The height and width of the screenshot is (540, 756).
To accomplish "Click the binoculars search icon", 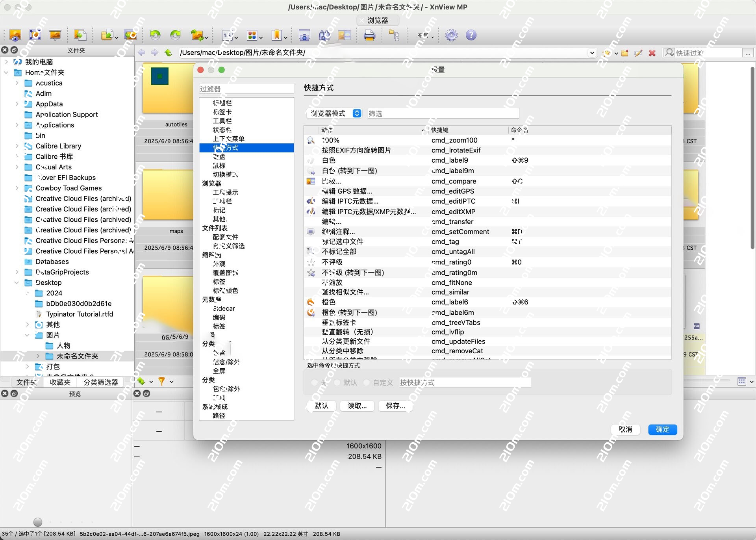I will 324,35.
